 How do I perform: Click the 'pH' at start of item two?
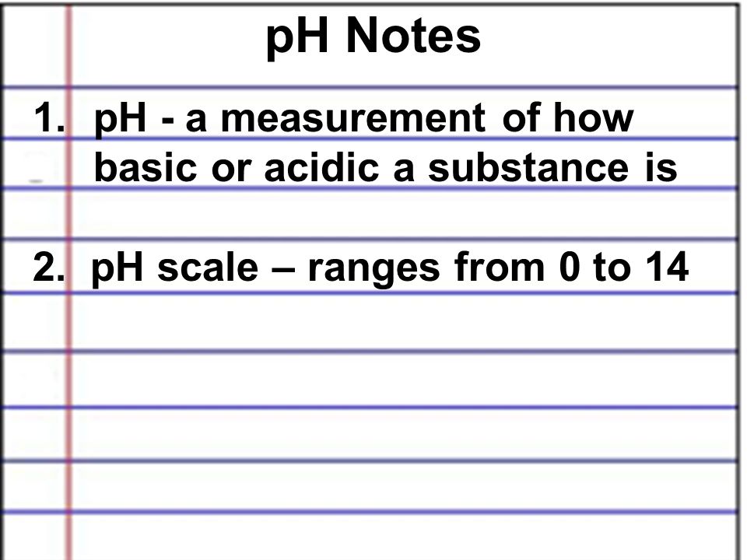tap(117, 270)
